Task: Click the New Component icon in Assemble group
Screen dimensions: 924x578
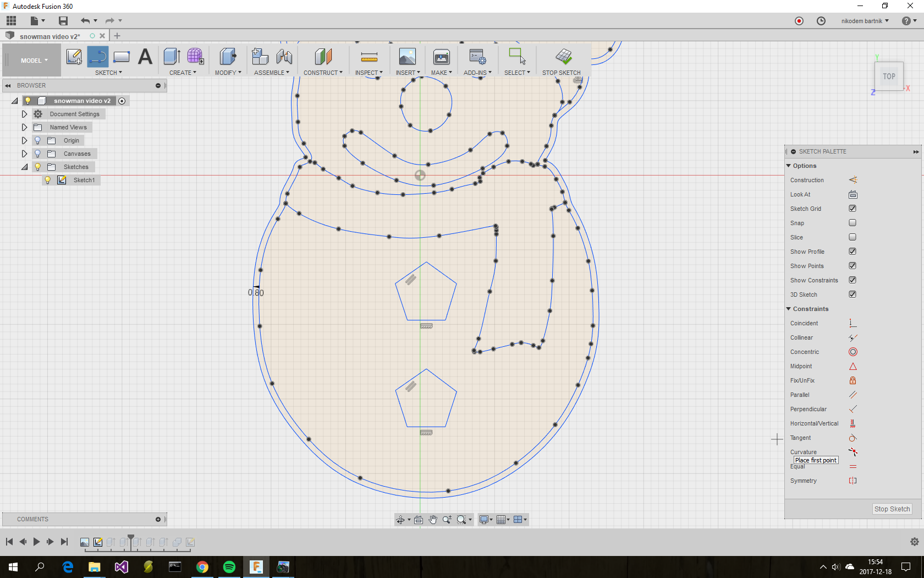Action: 260,56
